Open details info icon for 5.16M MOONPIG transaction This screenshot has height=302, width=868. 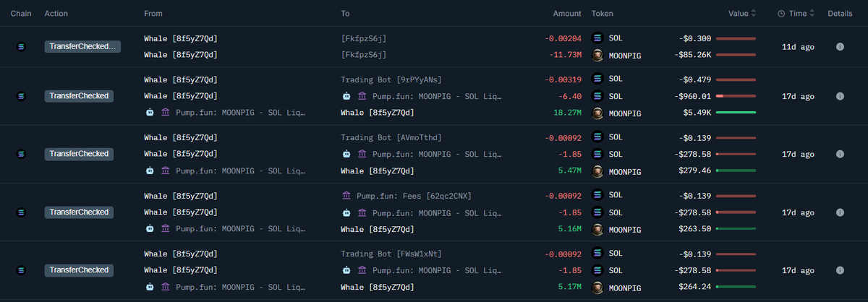840,212
